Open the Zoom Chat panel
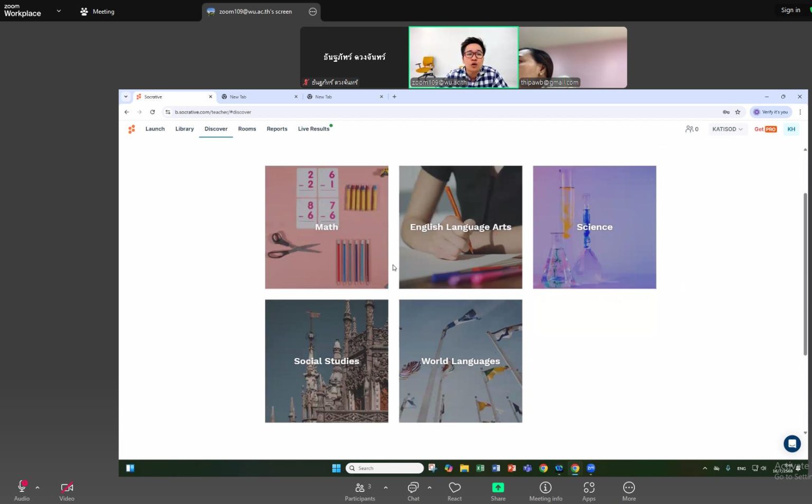Viewport: 812px width, 504px height. coord(413,491)
